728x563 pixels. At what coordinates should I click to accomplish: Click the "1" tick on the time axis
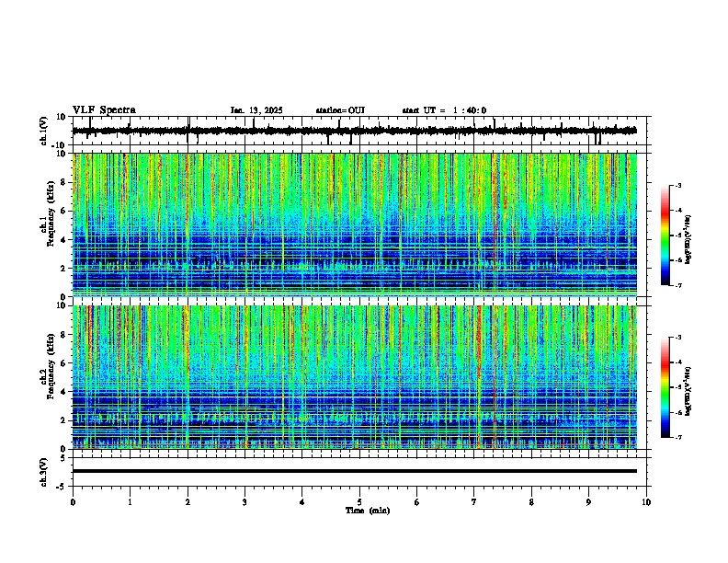[130, 502]
